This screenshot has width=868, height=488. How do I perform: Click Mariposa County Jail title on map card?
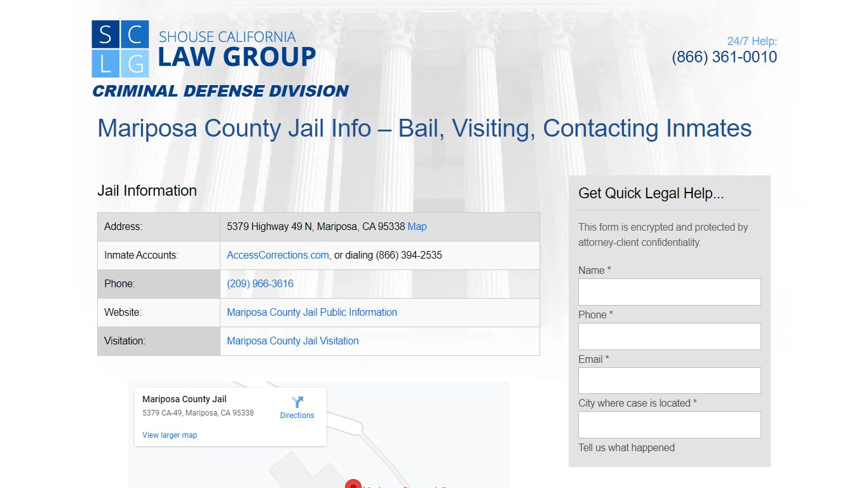click(x=184, y=399)
